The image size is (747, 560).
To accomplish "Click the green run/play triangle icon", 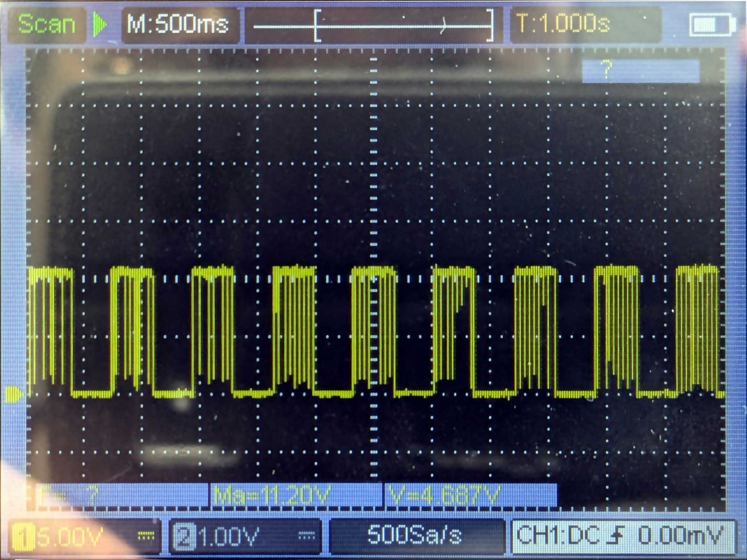I will click(100, 24).
